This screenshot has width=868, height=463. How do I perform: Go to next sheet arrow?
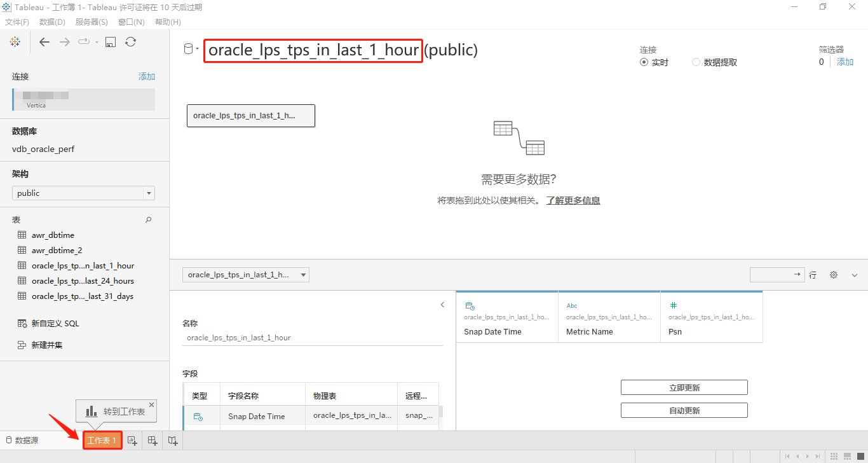[808, 456]
